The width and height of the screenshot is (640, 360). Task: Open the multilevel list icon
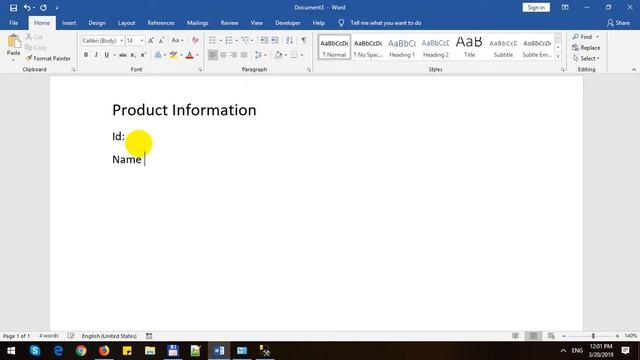[x=245, y=40]
